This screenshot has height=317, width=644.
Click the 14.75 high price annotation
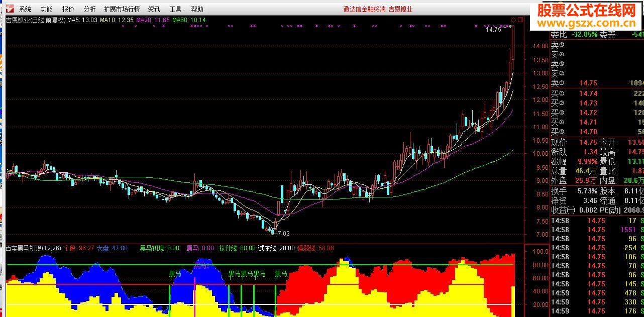tap(493, 30)
